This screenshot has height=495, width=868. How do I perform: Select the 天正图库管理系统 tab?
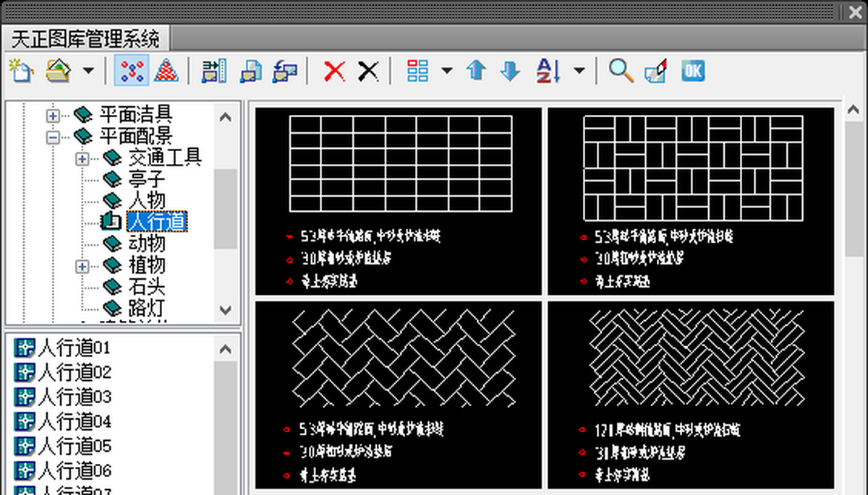point(85,38)
